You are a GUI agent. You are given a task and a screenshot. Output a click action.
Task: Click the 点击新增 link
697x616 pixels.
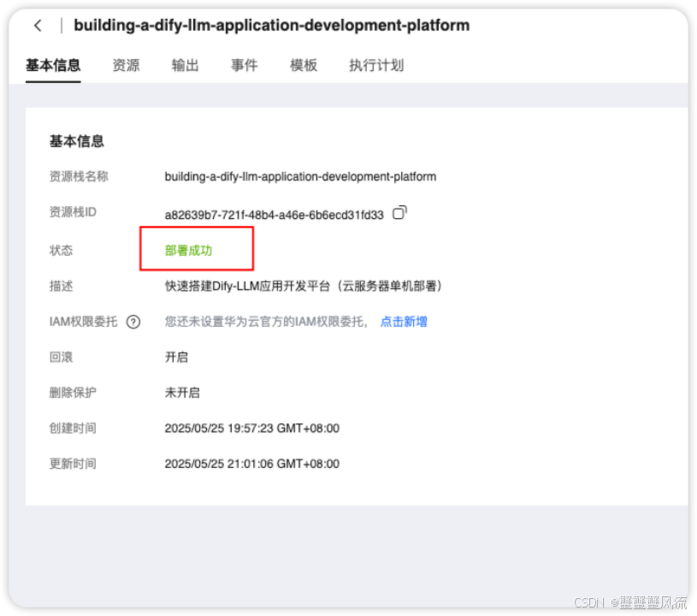point(404,322)
